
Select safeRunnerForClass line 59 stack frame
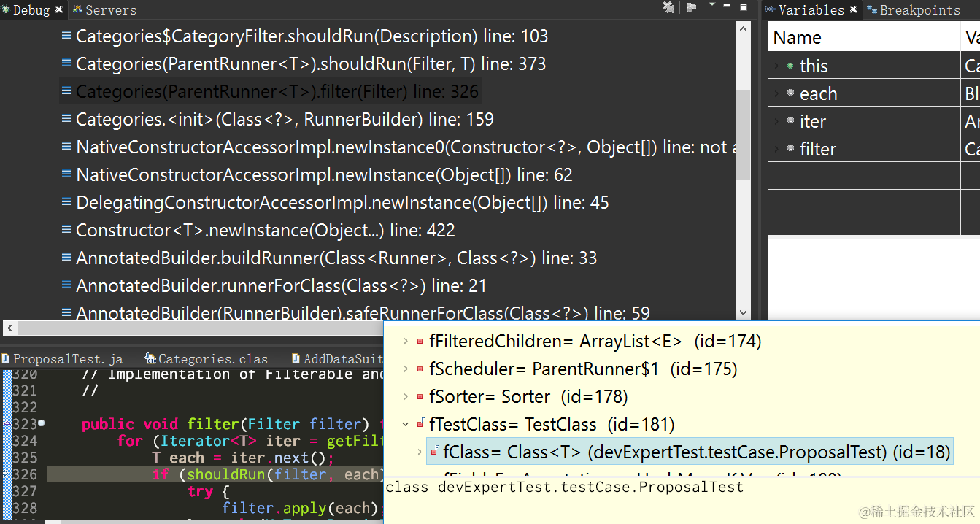coord(363,313)
